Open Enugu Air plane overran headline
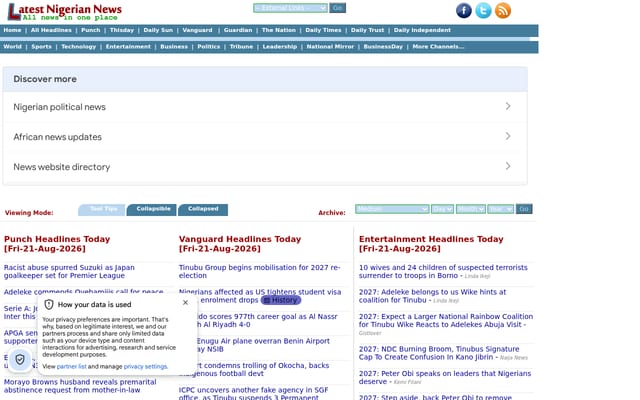Viewport: 640px width, 400px height. pyautogui.click(x=263, y=345)
